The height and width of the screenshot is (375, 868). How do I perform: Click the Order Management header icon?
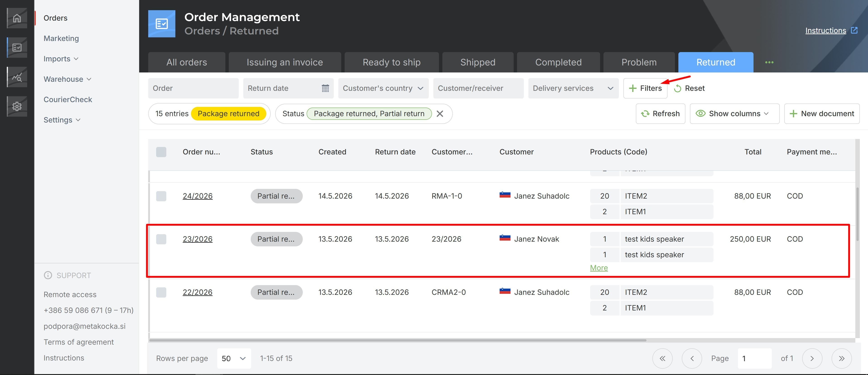coord(162,24)
